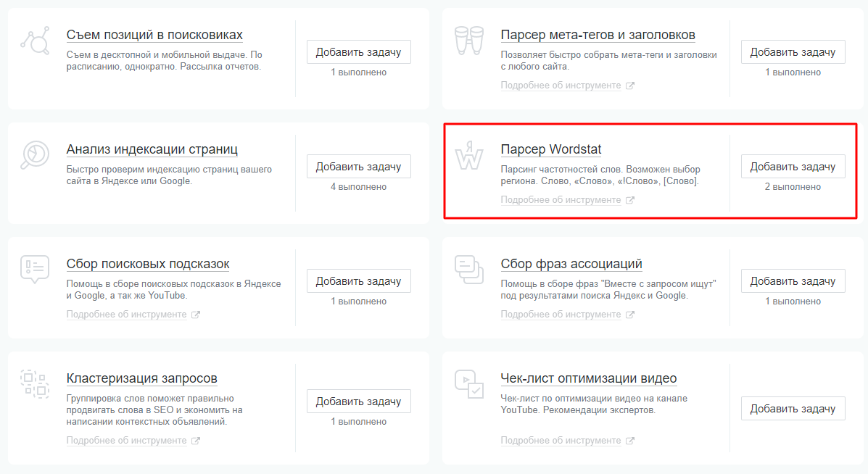The width and height of the screenshot is (868, 474).
Task: Click description 'Чек-лист по оптимизации видео на канале'
Action: pos(594,404)
